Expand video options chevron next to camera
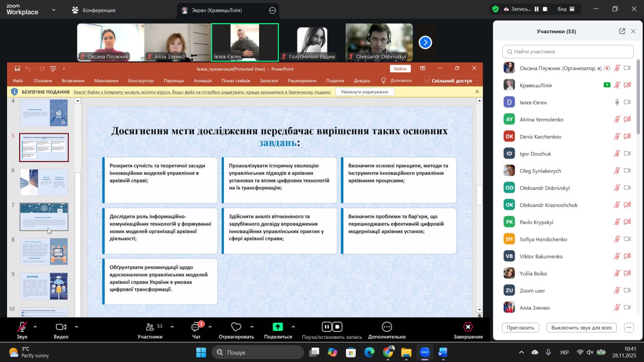Viewport: 644px width, 362px height. 76,326
